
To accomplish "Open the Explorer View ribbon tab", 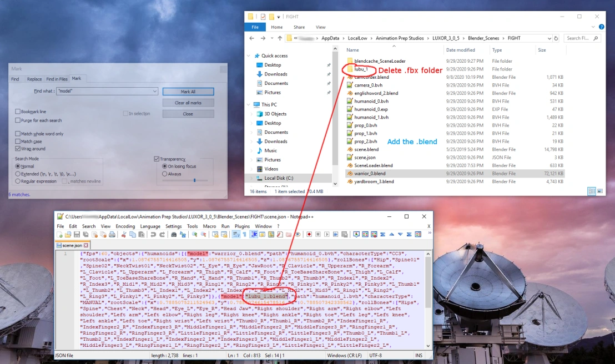I will tap(320, 27).
